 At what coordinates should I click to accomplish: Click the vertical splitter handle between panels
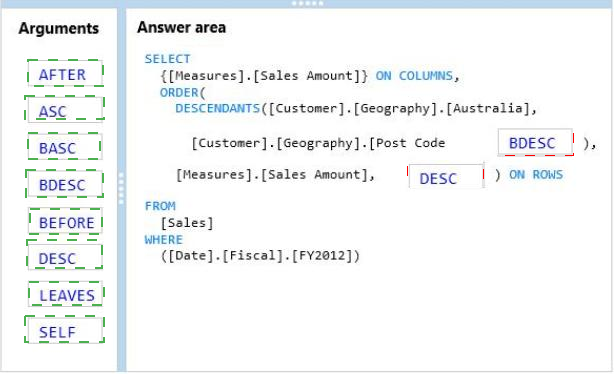coord(121,188)
